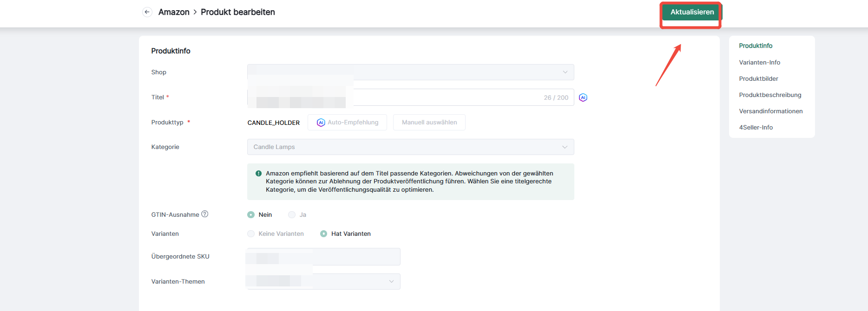Image resolution: width=868 pixels, height=311 pixels.
Task: Click the Produkt bearbeiten breadcrumb text
Action: pyautogui.click(x=238, y=12)
